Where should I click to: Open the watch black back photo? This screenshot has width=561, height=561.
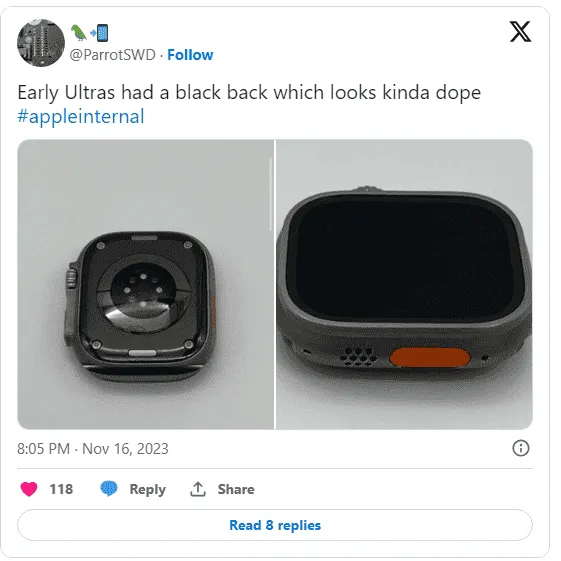(x=145, y=284)
